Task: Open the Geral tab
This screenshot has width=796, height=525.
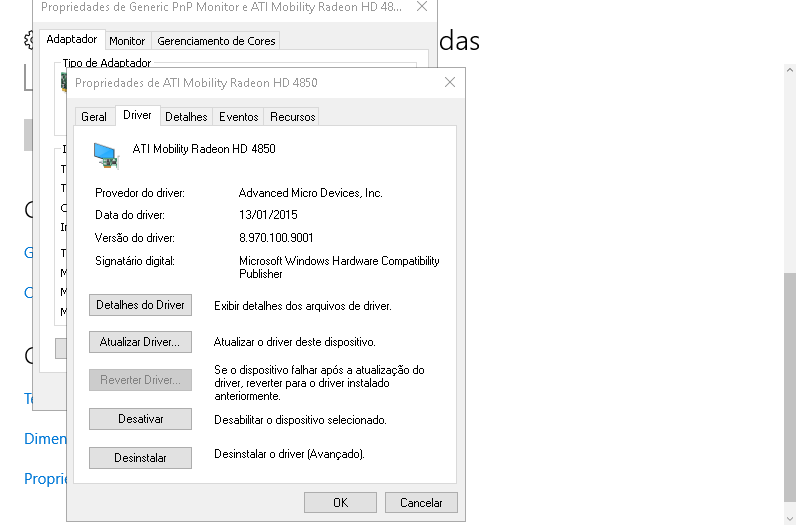Action: tap(93, 117)
